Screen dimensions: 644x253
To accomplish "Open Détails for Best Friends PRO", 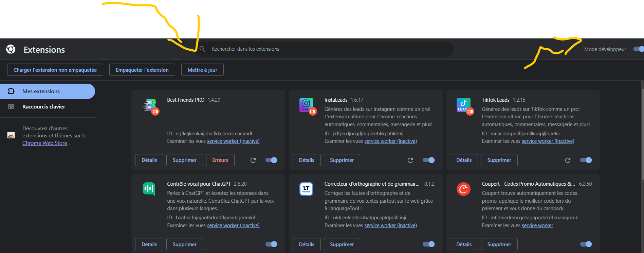I will coord(149,160).
